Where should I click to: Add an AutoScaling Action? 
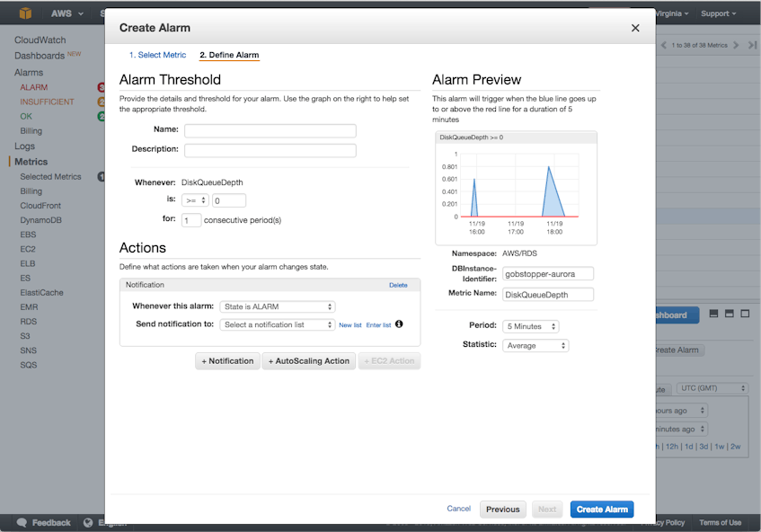308,361
